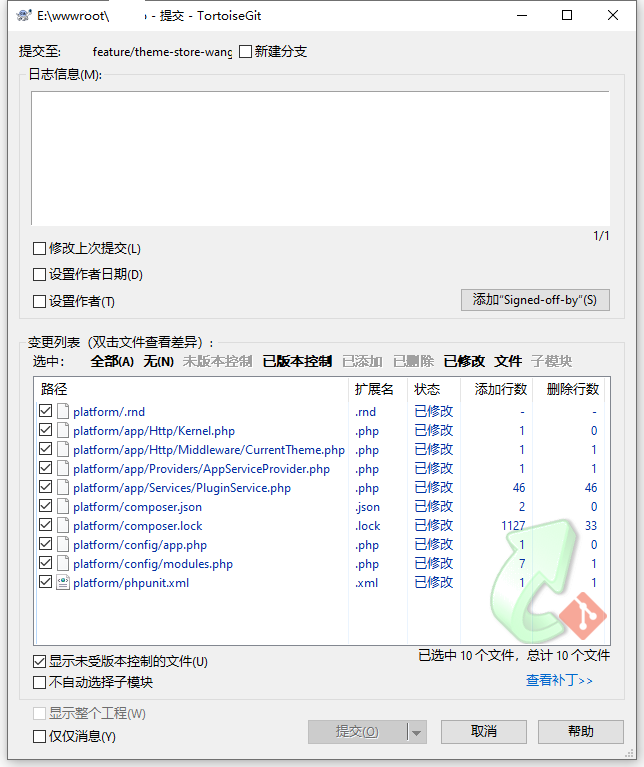The width and height of the screenshot is (644, 767).
Task: Sort by 路径 column header
Action: (192, 389)
